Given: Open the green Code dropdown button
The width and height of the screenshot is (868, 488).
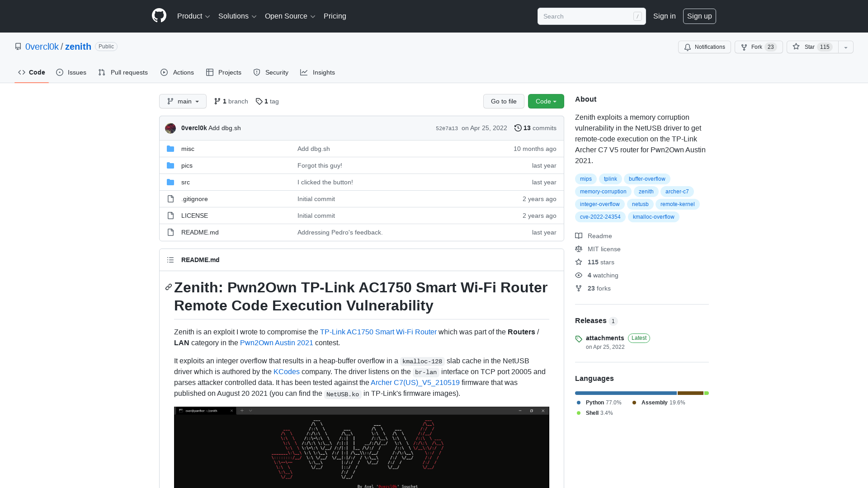Looking at the screenshot, I should (546, 101).
